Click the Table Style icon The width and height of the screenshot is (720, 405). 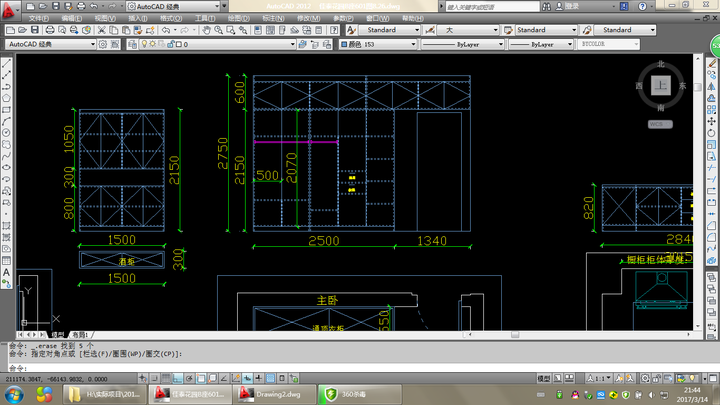508,30
